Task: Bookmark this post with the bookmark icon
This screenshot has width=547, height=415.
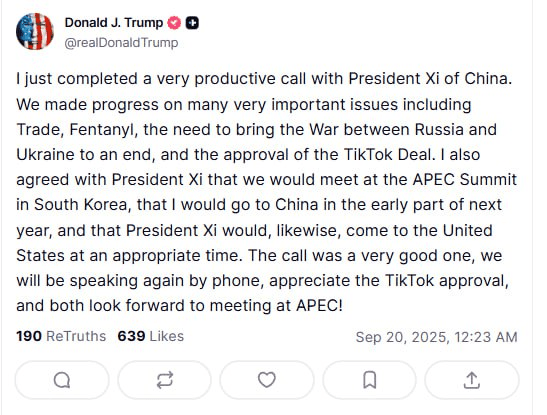Action: click(369, 380)
